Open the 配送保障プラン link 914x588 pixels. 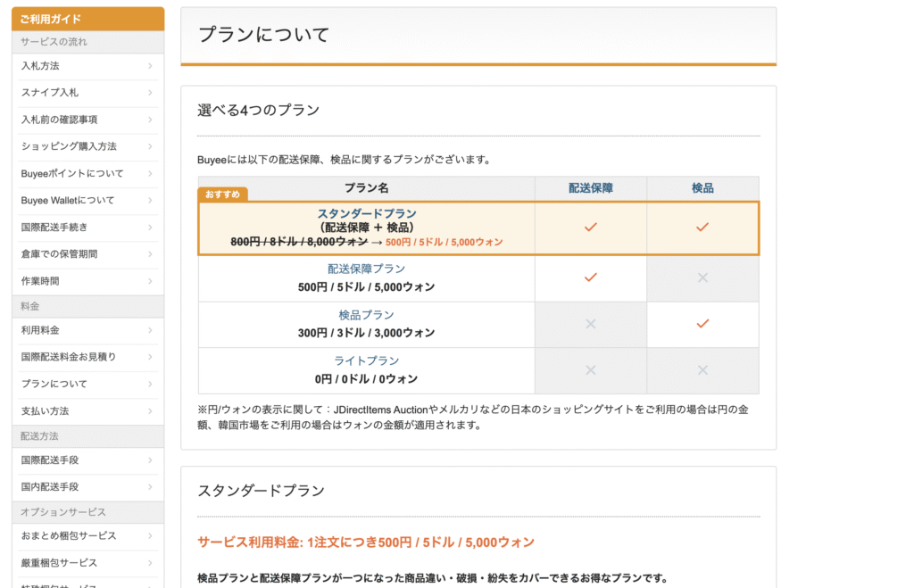pyautogui.click(x=366, y=269)
